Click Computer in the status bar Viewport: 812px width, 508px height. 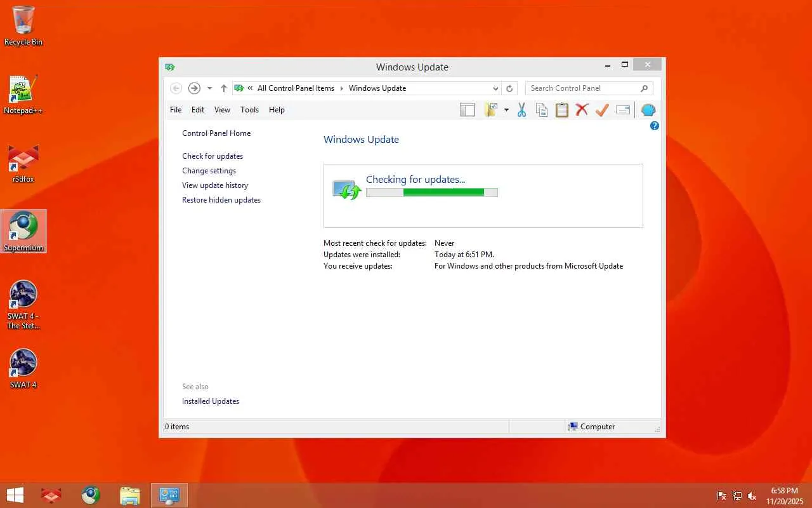(592, 427)
